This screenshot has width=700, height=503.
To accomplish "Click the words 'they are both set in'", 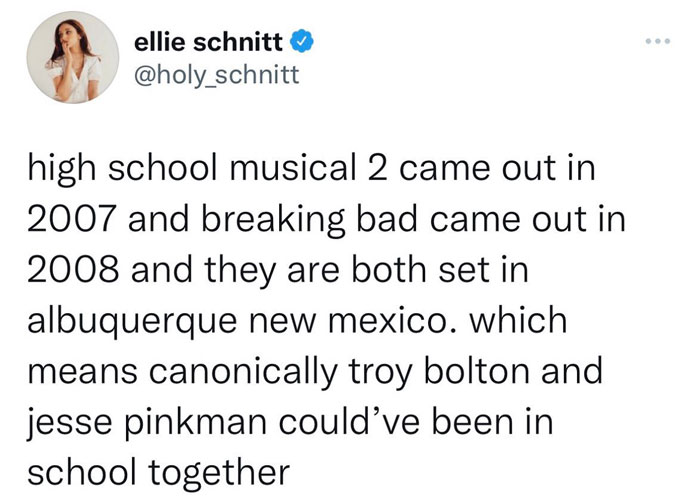I will click(367, 271).
